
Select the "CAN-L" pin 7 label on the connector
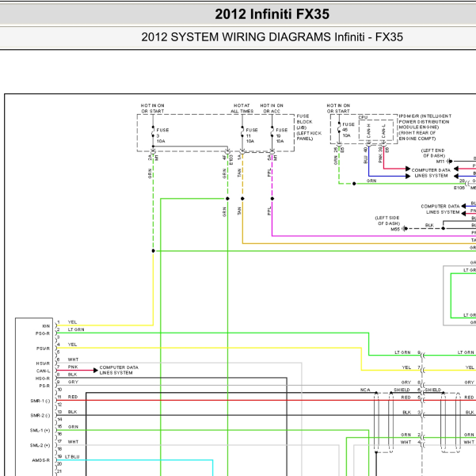click(x=44, y=371)
